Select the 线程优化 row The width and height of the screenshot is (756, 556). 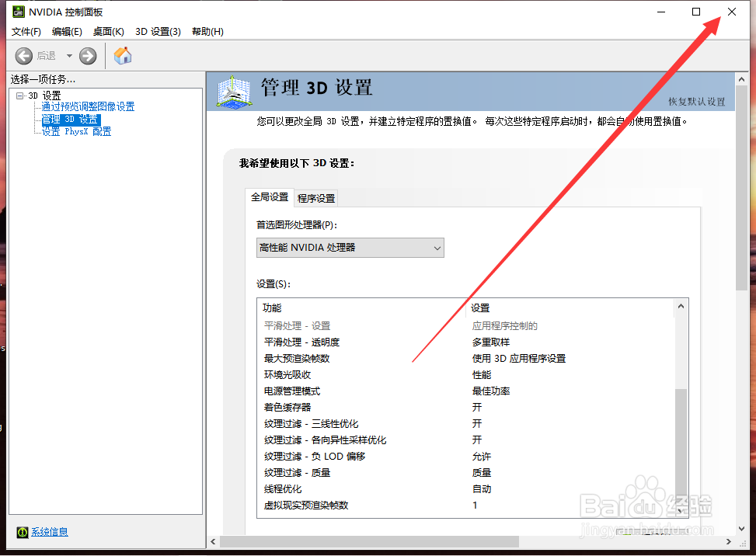point(466,489)
